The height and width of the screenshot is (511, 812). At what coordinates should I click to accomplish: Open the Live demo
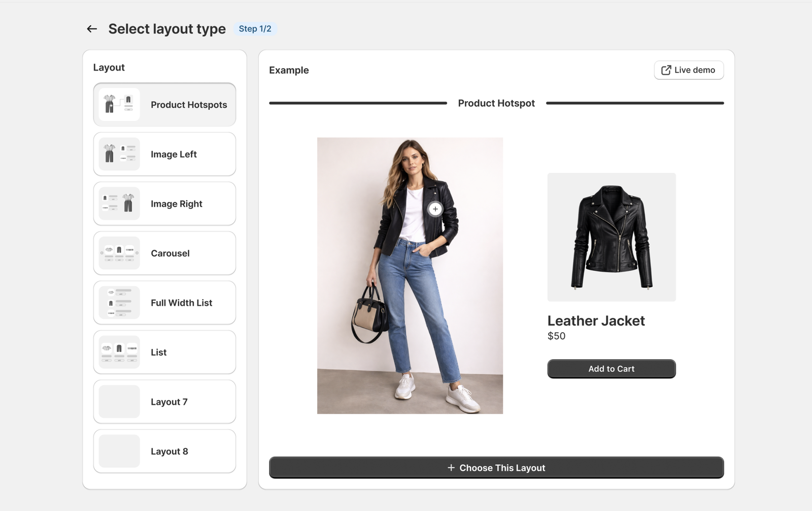pos(689,70)
